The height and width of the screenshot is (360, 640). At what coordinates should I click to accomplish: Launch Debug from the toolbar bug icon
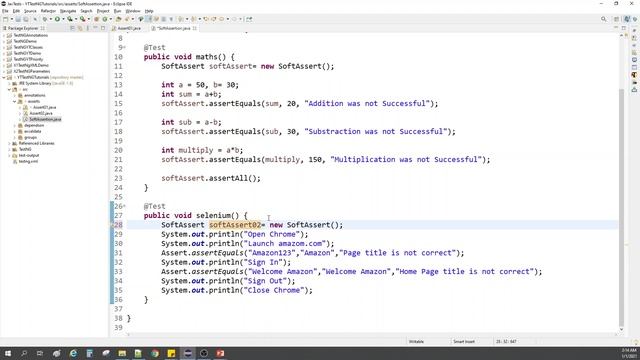(44, 19)
